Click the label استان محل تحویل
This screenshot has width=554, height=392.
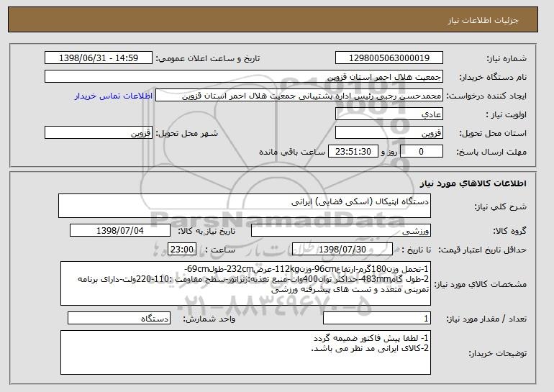coord(493,134)
